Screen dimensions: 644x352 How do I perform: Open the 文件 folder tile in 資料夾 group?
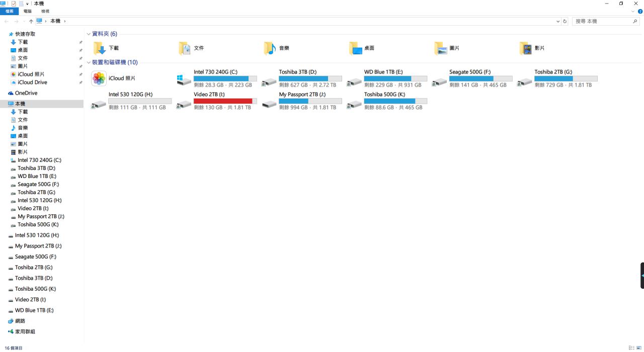pyautogui.click(x=192, y=48)
